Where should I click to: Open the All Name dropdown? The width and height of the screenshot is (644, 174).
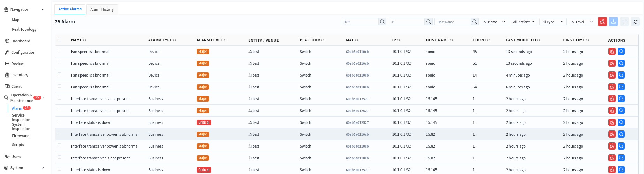pyautogui.click(x=494, y=22)
